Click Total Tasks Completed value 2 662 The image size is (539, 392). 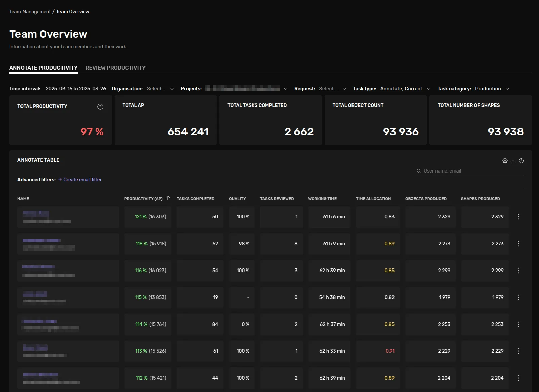(x=299, y=132)
